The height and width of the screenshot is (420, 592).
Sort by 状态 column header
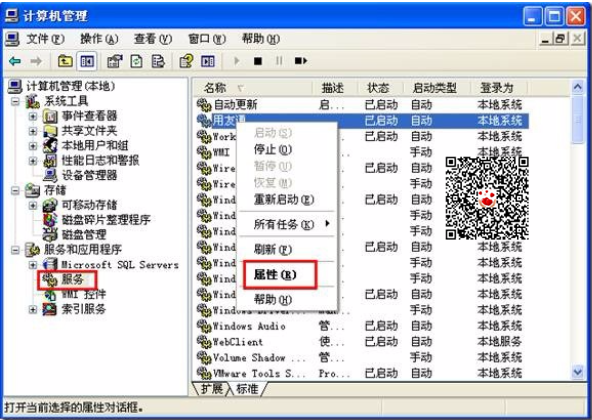coord(380,88)
